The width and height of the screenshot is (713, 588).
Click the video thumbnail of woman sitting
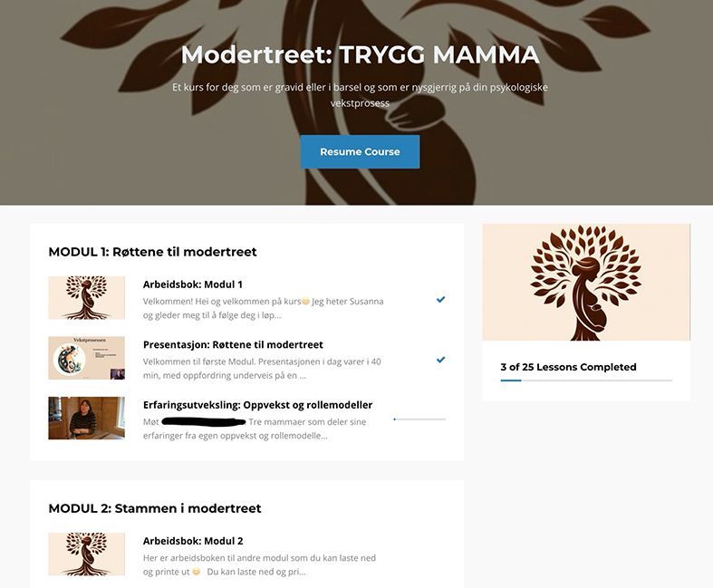[x=86, y=419]
